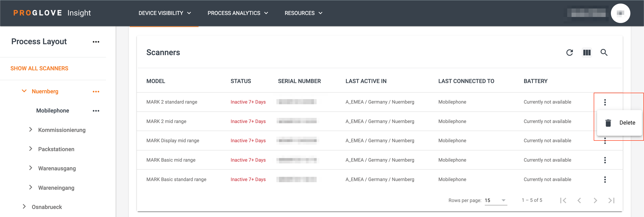644x217 pixels.
Task: Open the kebab menu for MARK Basic standard range
Action: tap(605, 179)
